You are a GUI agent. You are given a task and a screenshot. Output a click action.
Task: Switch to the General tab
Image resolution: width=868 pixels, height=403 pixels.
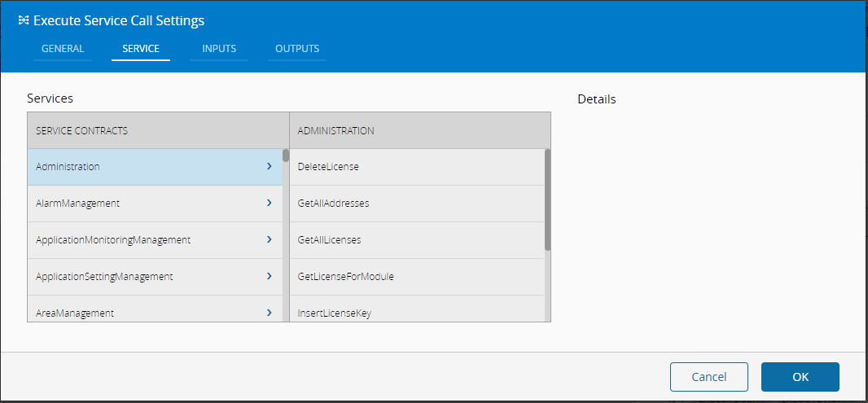pyautogui.click(x=63, y=49)
